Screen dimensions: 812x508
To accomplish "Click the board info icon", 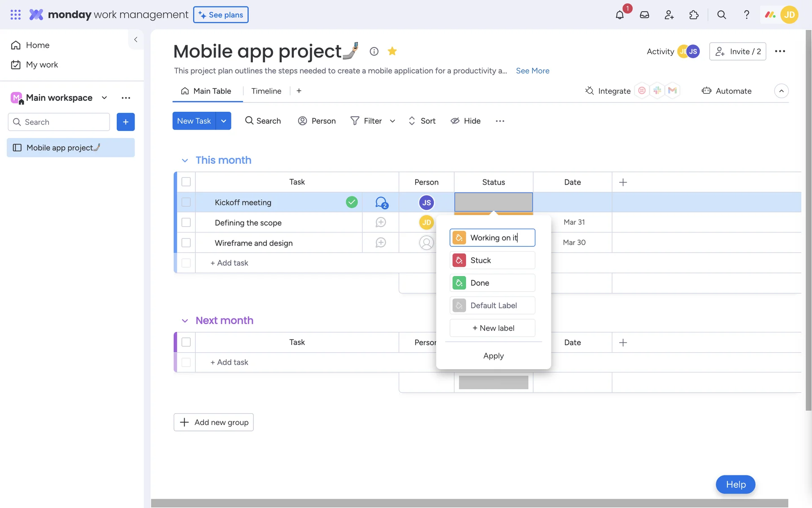I will 374,51.
